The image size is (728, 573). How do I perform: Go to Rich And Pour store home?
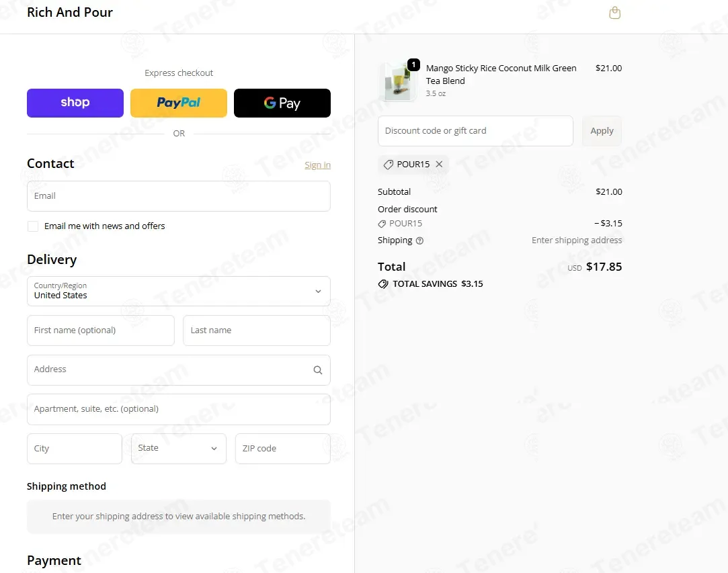(x=70, y=13)
